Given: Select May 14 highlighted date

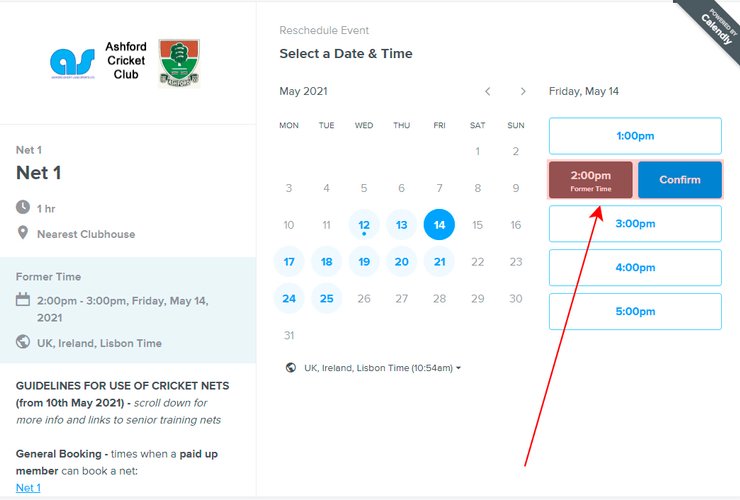Looking at the screenshot, I should [439, 225].
